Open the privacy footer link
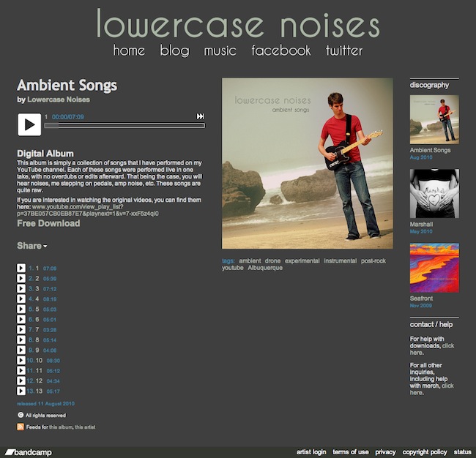This screenshot has width=476, height=458. [x=385, y=452]
